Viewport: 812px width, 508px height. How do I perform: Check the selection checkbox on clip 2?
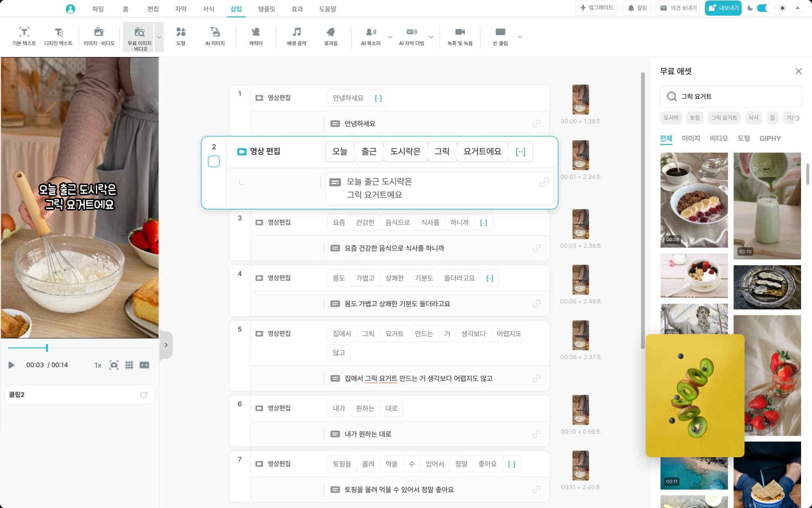[x=214, y=161]
